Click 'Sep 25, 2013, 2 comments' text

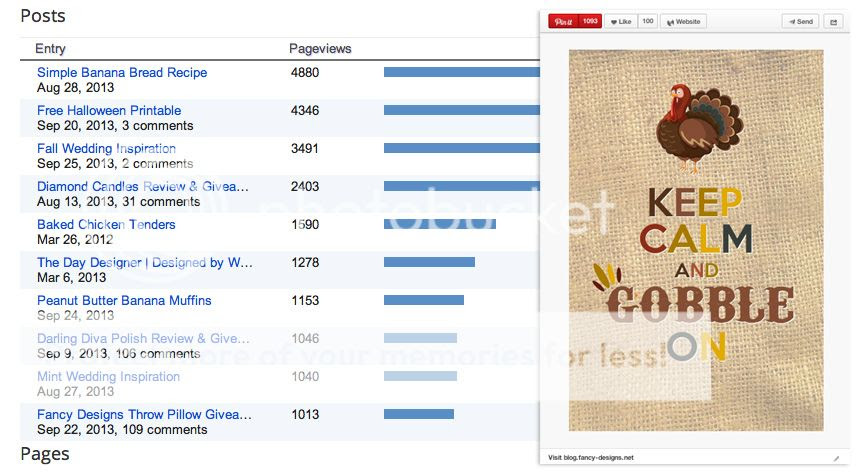point(115,164)
